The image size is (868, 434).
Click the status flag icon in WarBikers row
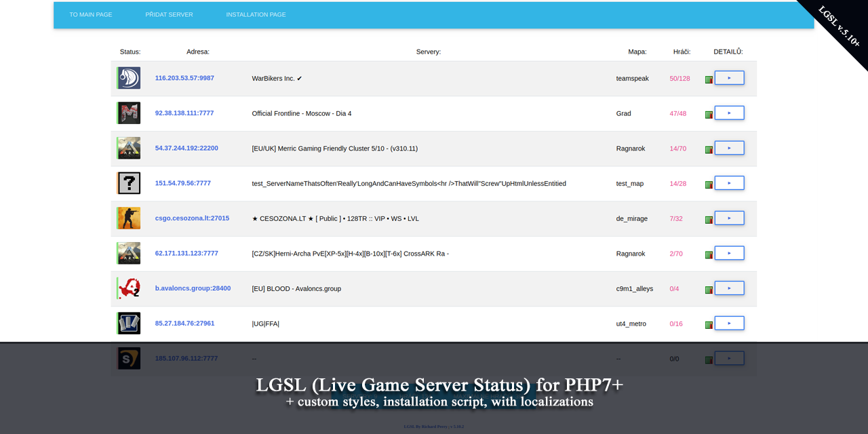click(709, 80)
